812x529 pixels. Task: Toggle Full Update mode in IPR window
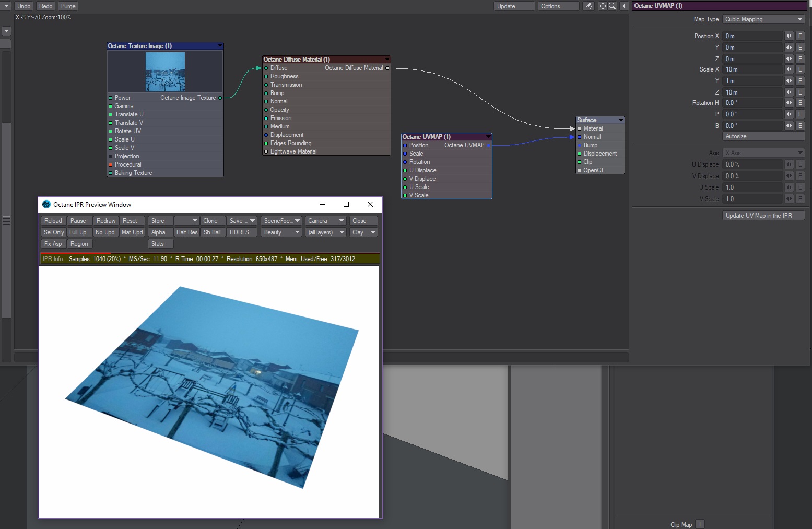(80, 232)
